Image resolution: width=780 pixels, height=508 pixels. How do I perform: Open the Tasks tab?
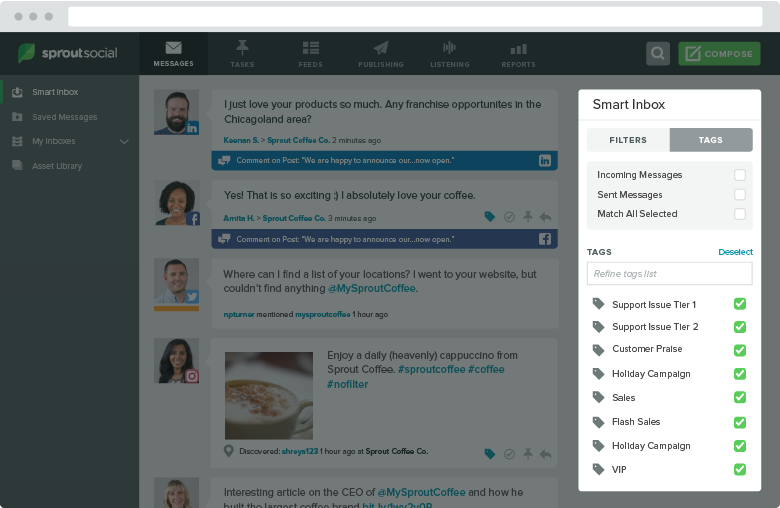(242, 54)
